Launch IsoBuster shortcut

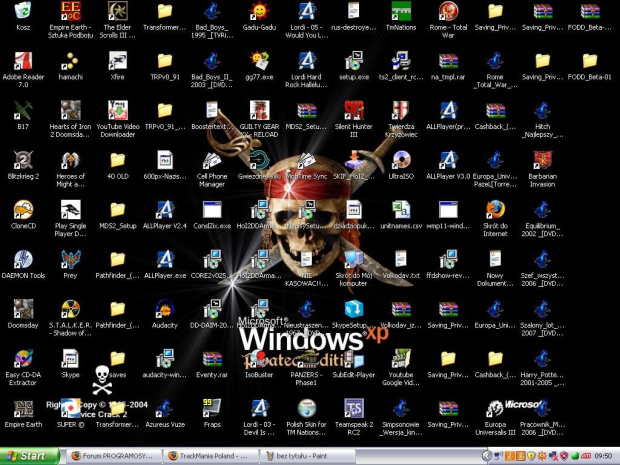259,359
